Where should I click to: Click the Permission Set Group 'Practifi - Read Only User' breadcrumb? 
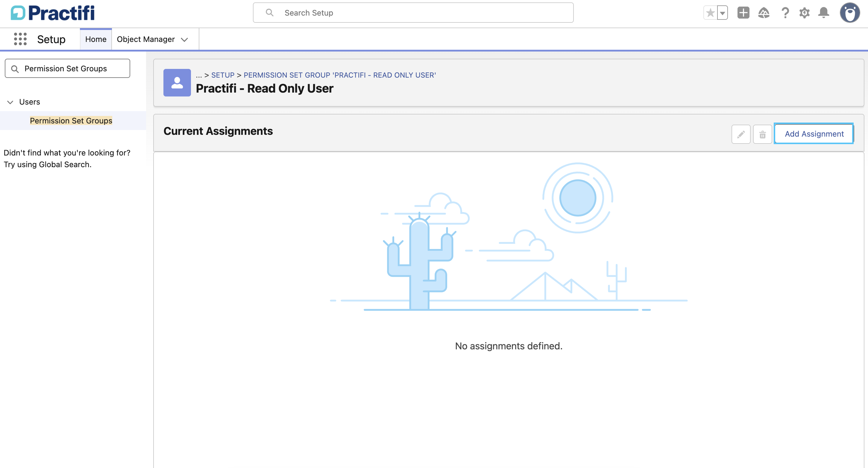340,75
